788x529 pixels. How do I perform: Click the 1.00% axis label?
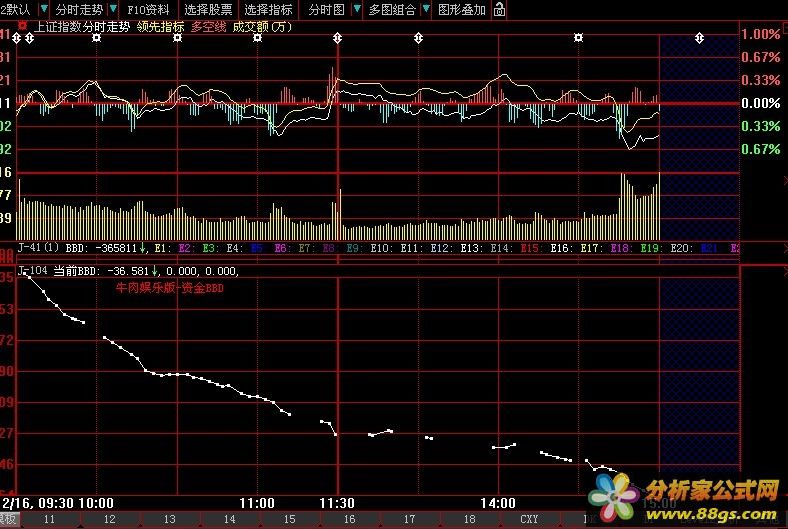pos(761,34)
